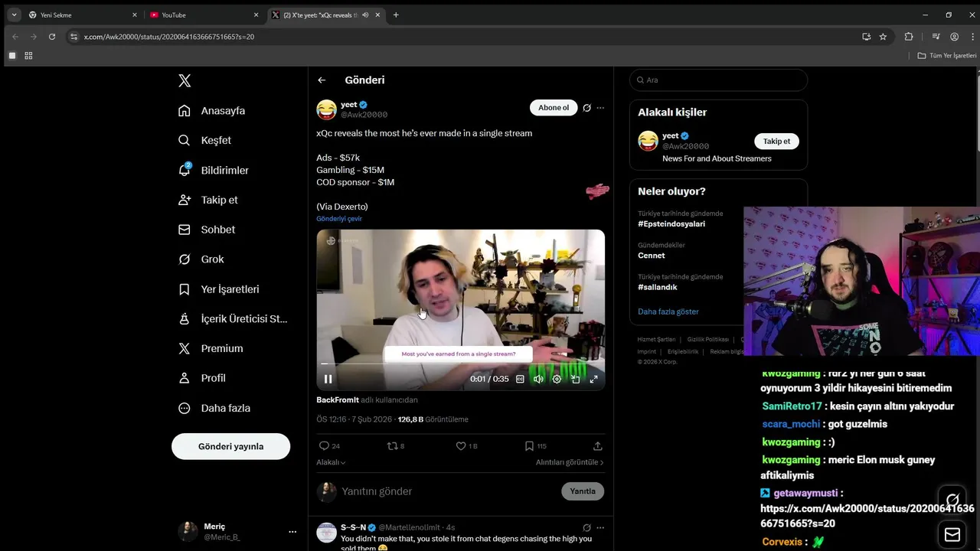Open picture-in-picture for the video
Image resolution: width=980 pixels, height=551 pixels.
click(x=575, y=379)
